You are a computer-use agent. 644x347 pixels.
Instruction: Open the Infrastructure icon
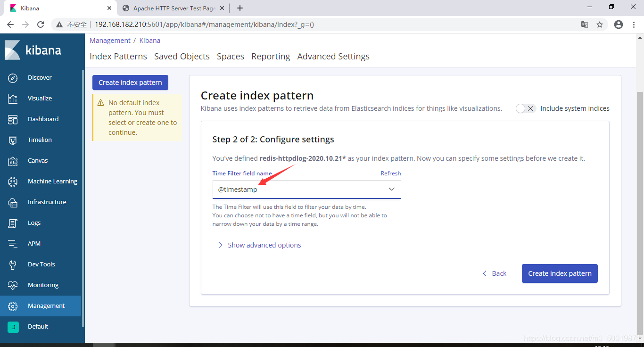pyautogui.click(x=13, y=202)
